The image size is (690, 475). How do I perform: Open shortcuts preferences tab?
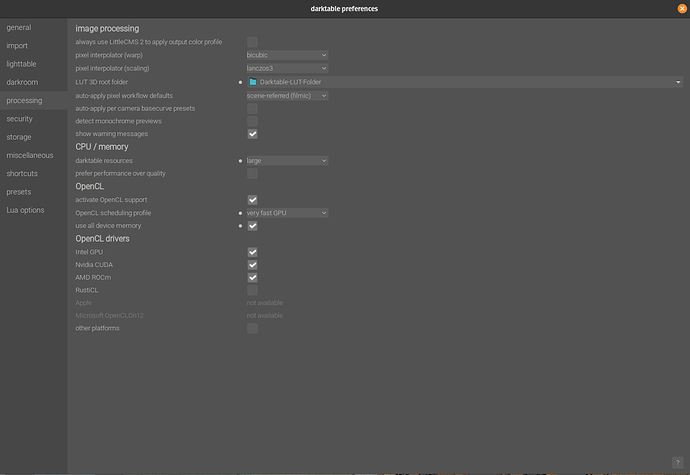[33, 173]
